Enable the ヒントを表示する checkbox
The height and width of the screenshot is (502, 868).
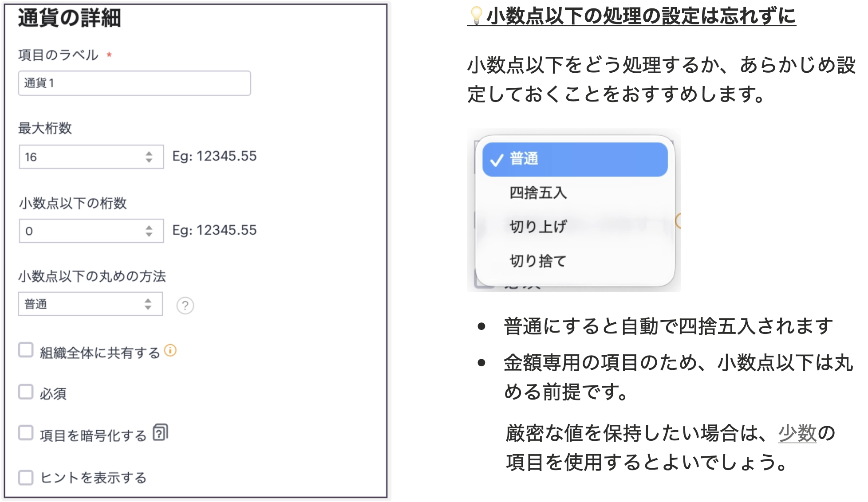click(x=26, y=478)
